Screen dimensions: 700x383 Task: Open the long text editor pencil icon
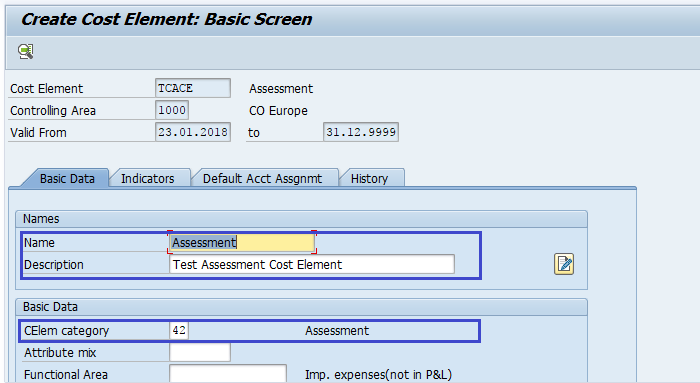[x=564, y=264]
